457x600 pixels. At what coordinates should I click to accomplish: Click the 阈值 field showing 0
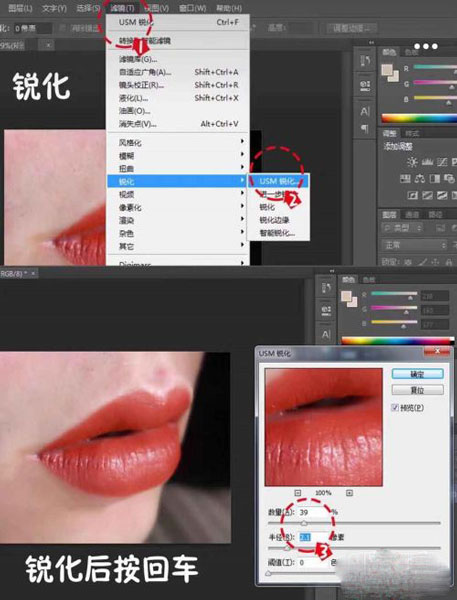point(313,562)
